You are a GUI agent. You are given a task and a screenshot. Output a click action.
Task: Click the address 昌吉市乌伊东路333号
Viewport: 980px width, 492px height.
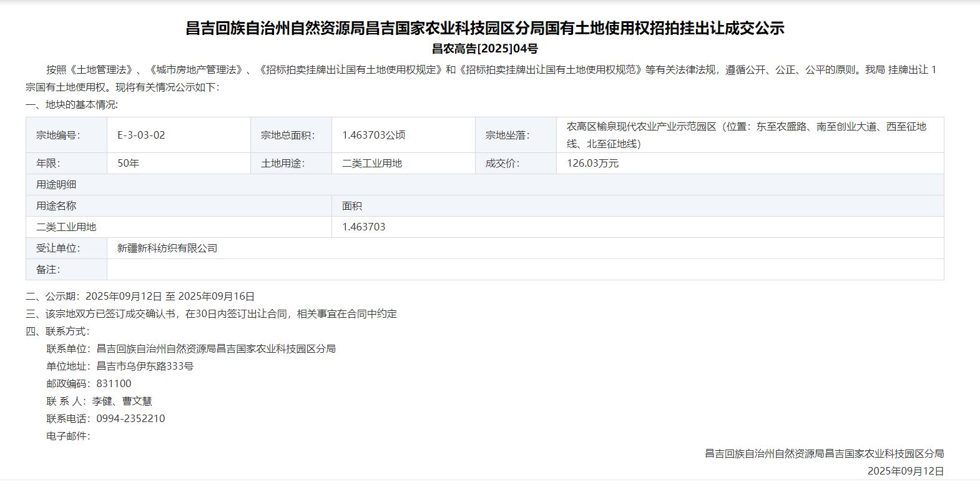145,367
